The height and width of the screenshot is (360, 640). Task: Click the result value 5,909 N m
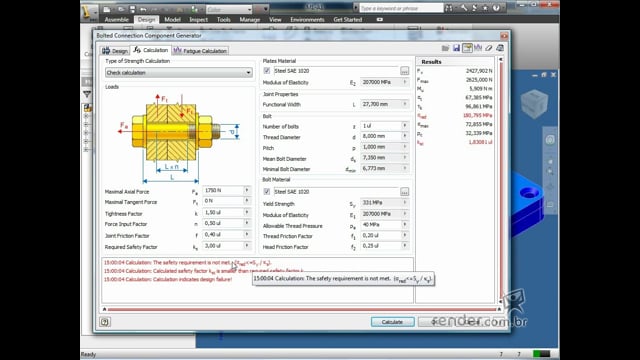480,89
